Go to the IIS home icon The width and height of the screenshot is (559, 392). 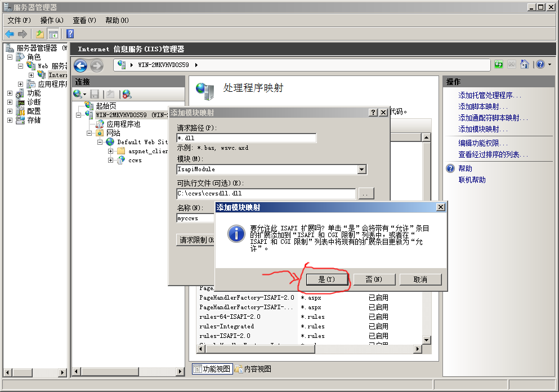point(525,65)
